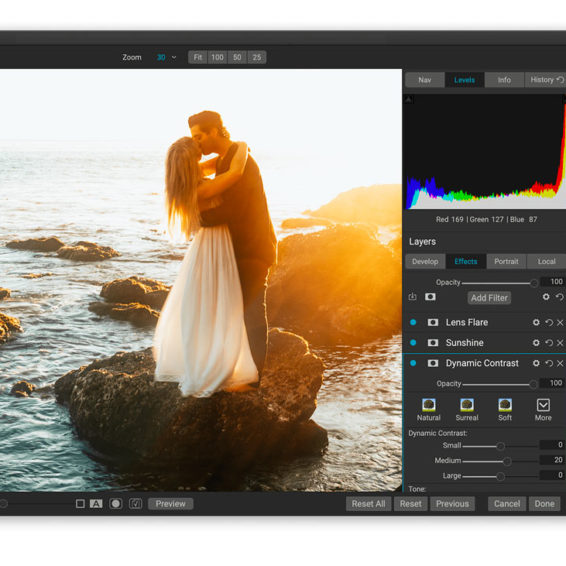Image resolution: width=566 pixels, height=566 pixels.
Task: Select the Lens Flare mask icon
Action: (x=433, y=322)
